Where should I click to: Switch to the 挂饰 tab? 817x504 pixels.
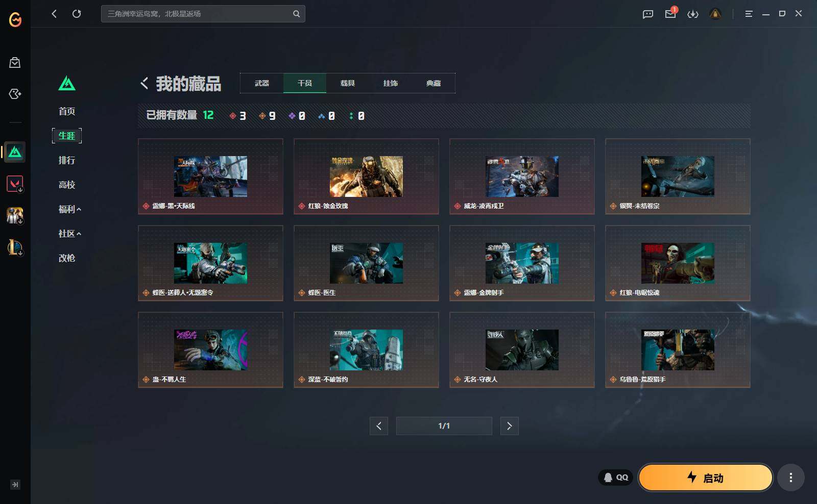tap(391, 83)
